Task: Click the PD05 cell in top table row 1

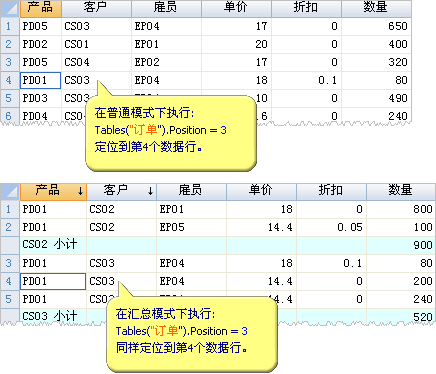Action: [41, 26]
